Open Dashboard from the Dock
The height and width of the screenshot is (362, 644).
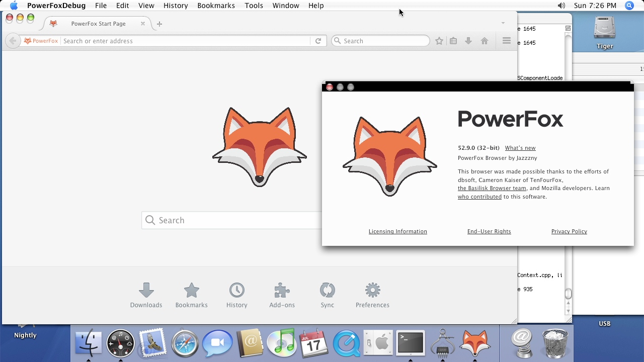(x=120, y=343)
